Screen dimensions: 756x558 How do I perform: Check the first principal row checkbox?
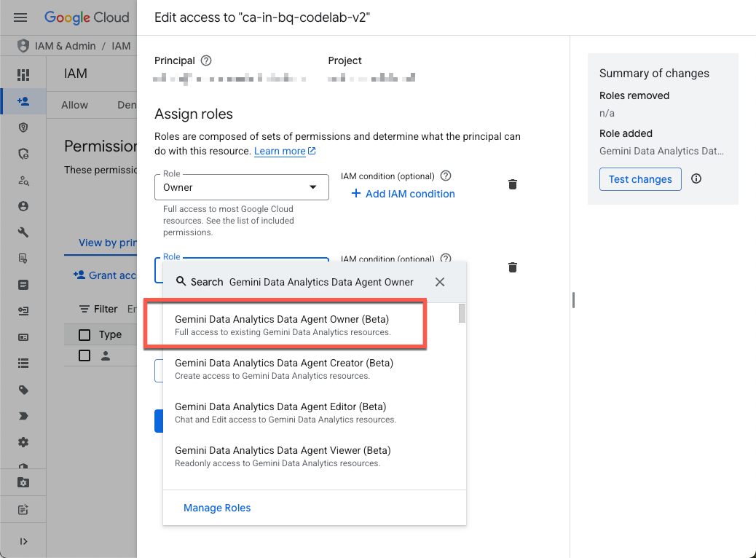[84, 355]
